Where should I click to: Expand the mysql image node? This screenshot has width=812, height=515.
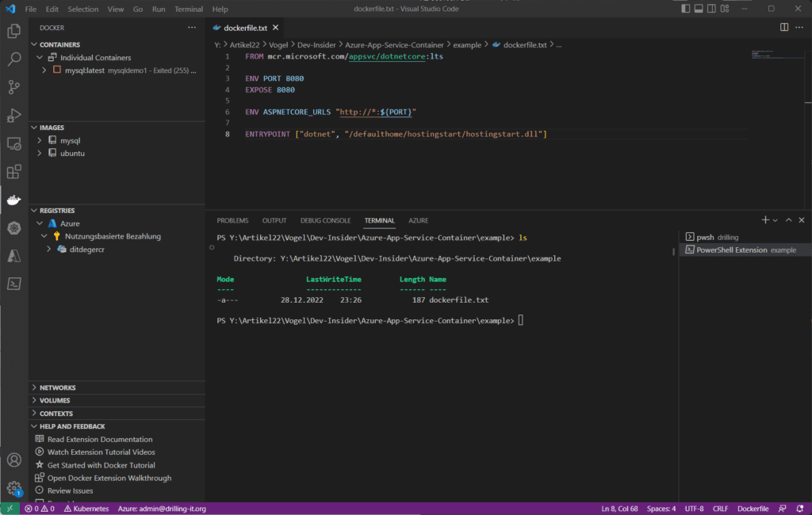point(40,140)
